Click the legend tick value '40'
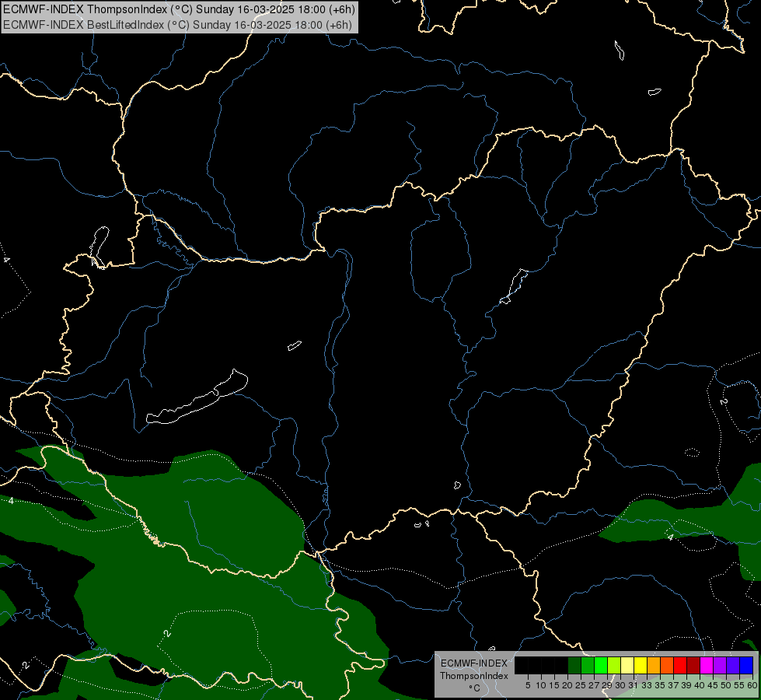This screenshot has width=761, height=700. tap(700, 685)
